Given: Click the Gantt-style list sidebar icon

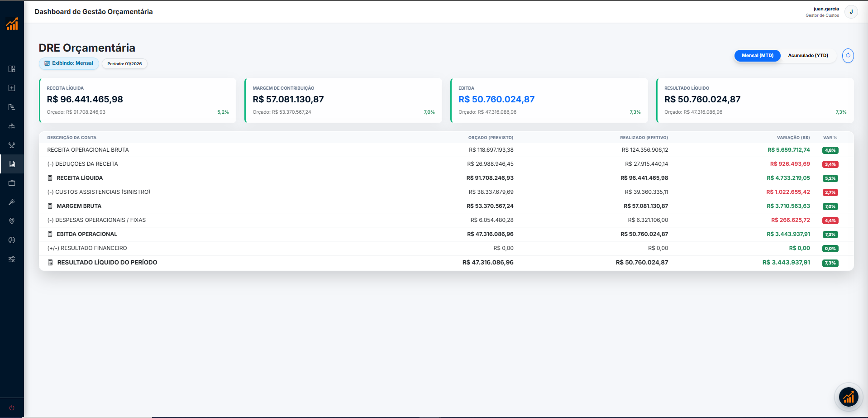Looking at the screenshot, I should (x=12, y=107).
